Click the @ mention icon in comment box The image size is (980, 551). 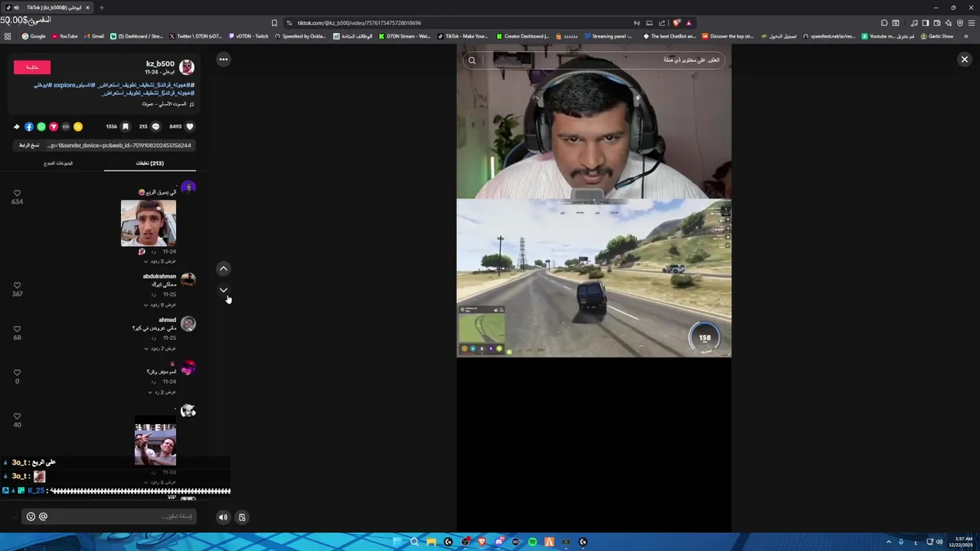43,517
